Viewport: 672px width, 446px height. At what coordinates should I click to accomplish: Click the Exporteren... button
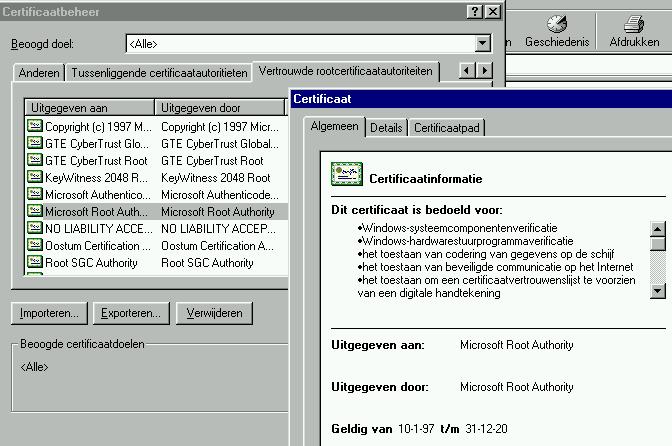[131, 313]
